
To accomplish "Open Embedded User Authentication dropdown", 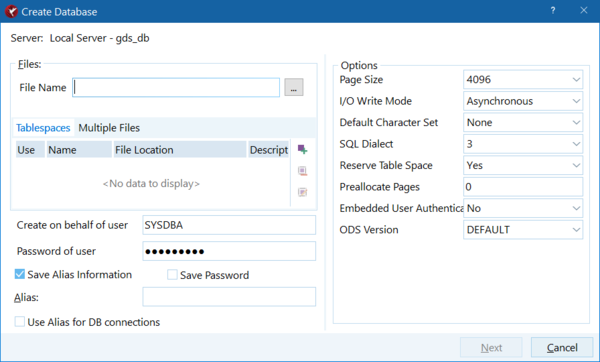I will point(576,208).
